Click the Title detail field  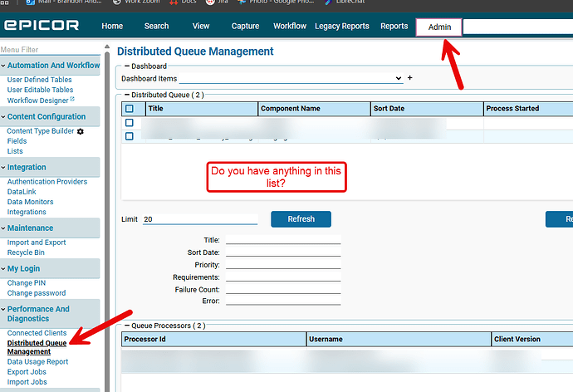tap(283, 240)
